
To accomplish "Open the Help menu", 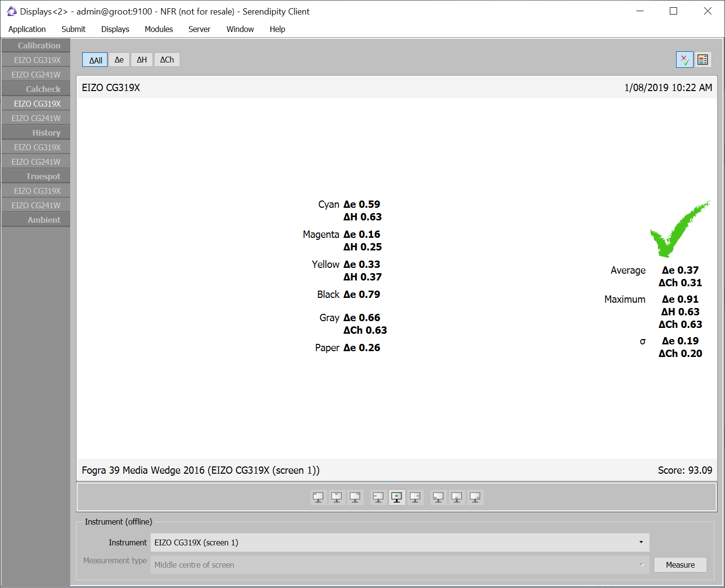I will (278, 29).
